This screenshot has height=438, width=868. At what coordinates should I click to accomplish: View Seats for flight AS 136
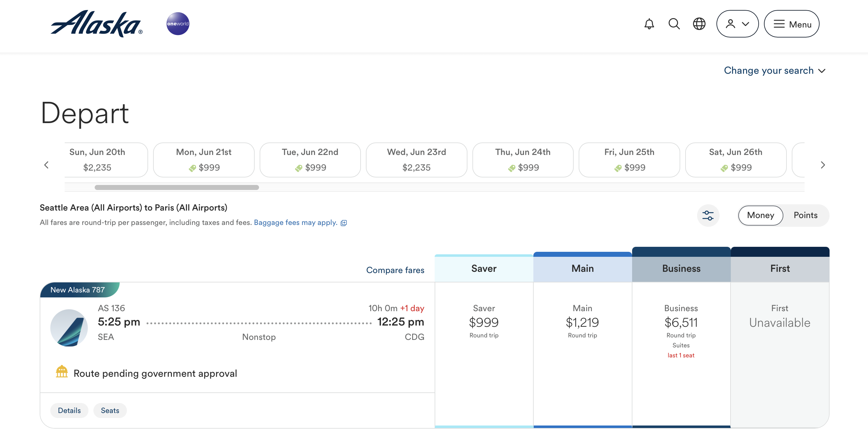point(110,411)
